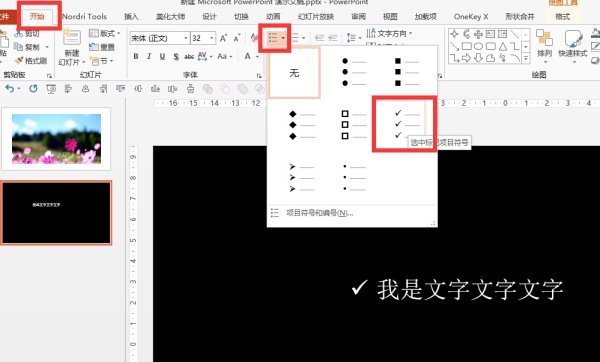Screen dimensions: 600x362
Task: Open the font name combo box 宋体 (正文)
Action: (x=160, y=38)
